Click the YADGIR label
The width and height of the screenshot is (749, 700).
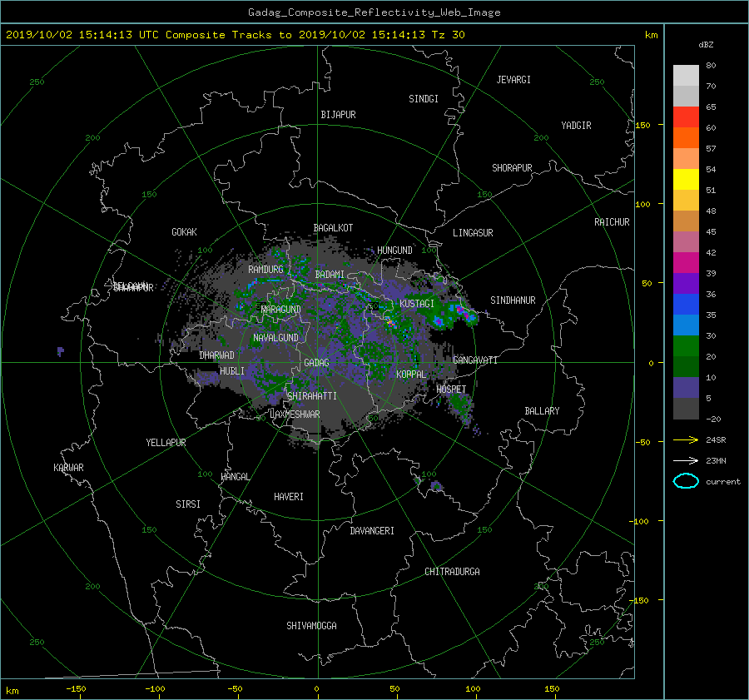576,125
